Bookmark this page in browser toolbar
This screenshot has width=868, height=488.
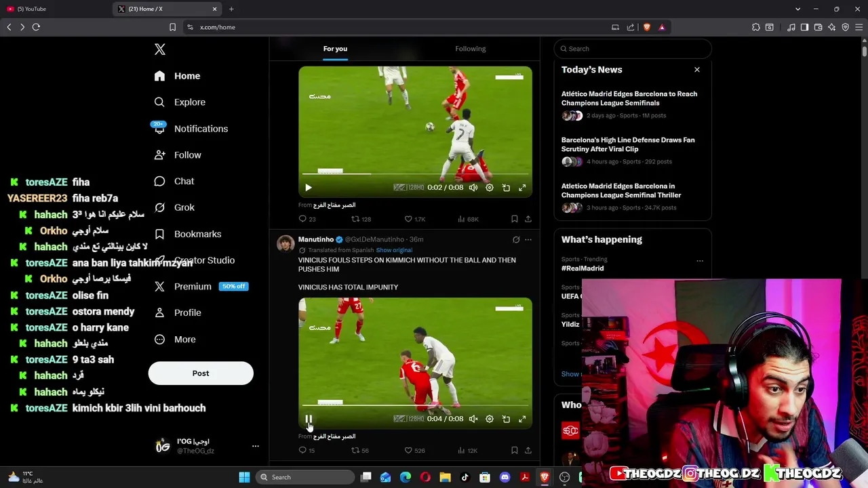tap(172, 27)
